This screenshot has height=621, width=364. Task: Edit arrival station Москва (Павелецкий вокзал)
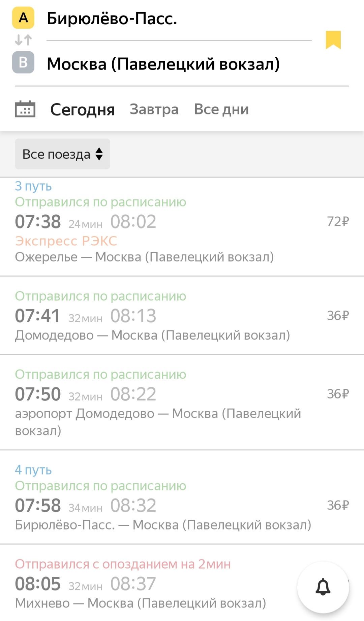coord(163,64)
